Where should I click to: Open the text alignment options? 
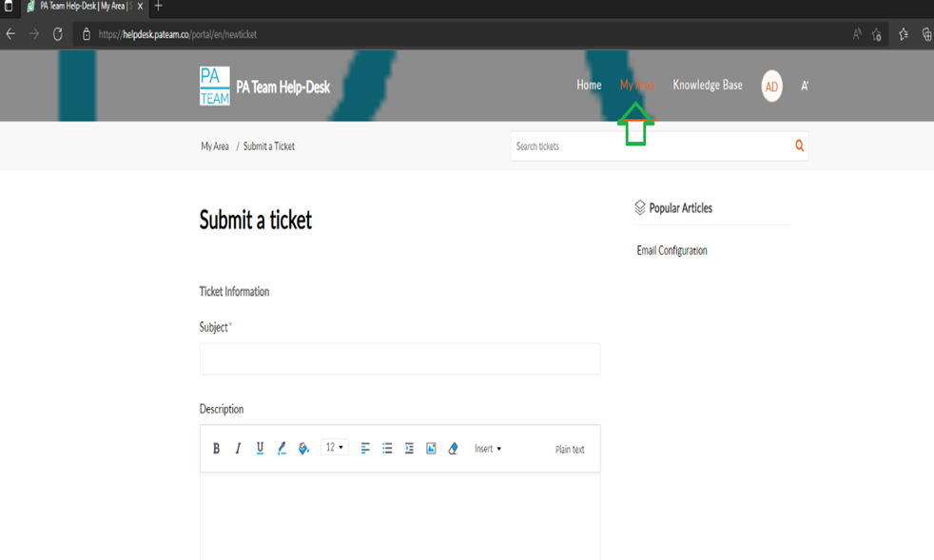coord(365,449)
